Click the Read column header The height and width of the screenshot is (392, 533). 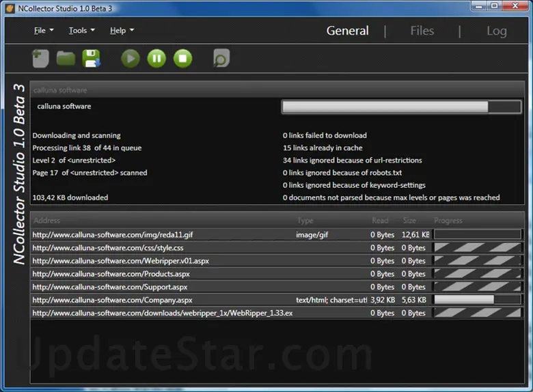click(380, 221)
